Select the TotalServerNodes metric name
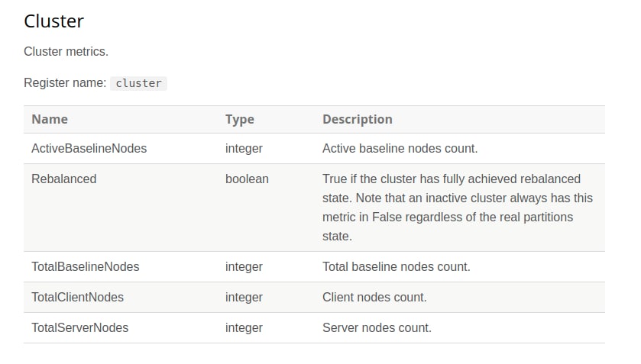This screenshot has height=364, width=641. point(80,327)
